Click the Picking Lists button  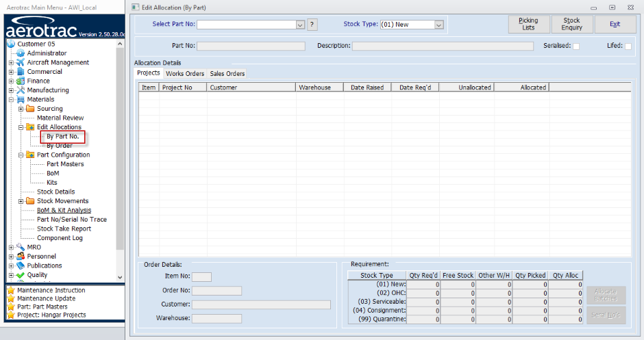click(x=529, y=24)
